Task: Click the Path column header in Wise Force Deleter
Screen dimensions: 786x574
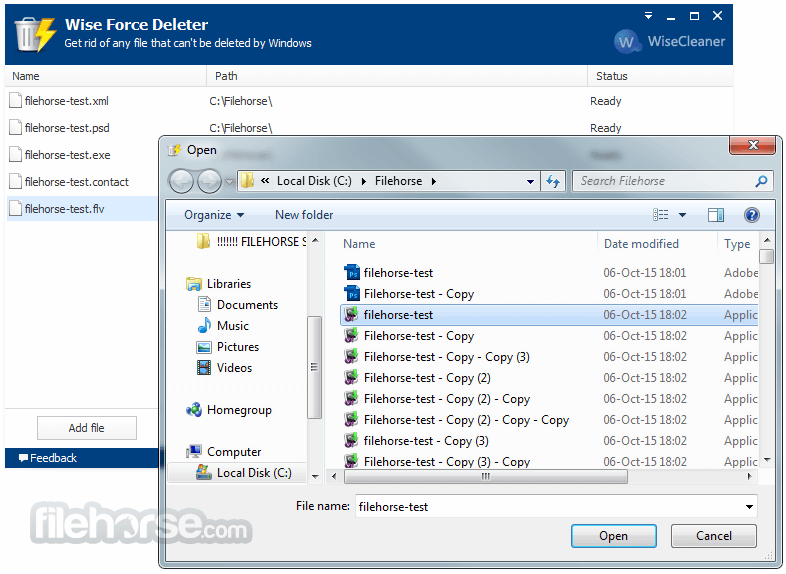Action: [397, 76]
